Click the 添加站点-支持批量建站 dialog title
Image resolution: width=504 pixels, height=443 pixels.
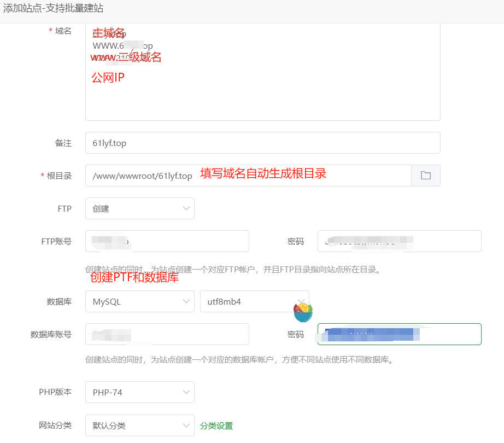(x=53, y=9)
